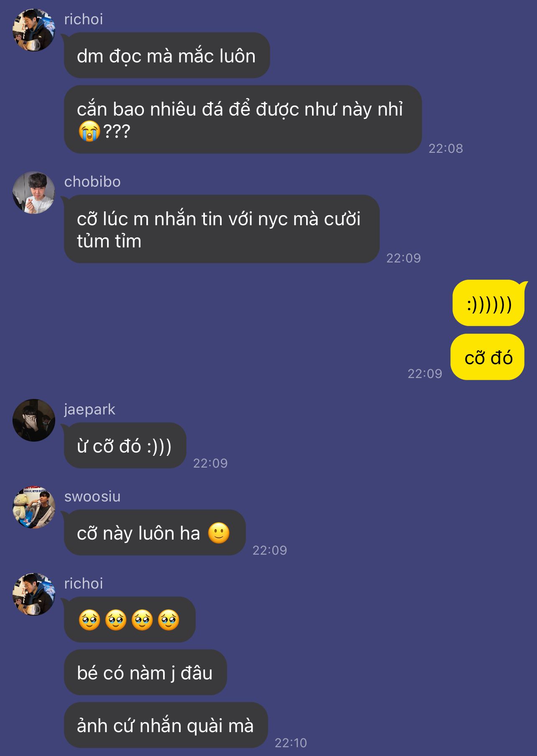Tap swoosiu's profile picture
537x756 pixels.
click(x=34, y=507)
